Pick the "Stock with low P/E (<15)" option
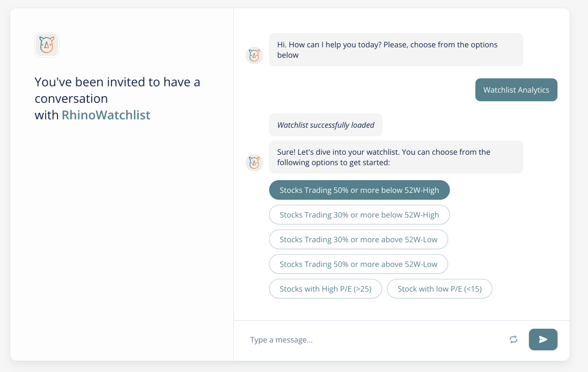Image resolution: width=588 pixels, height=372 pixels. click(x=439, y=289)
